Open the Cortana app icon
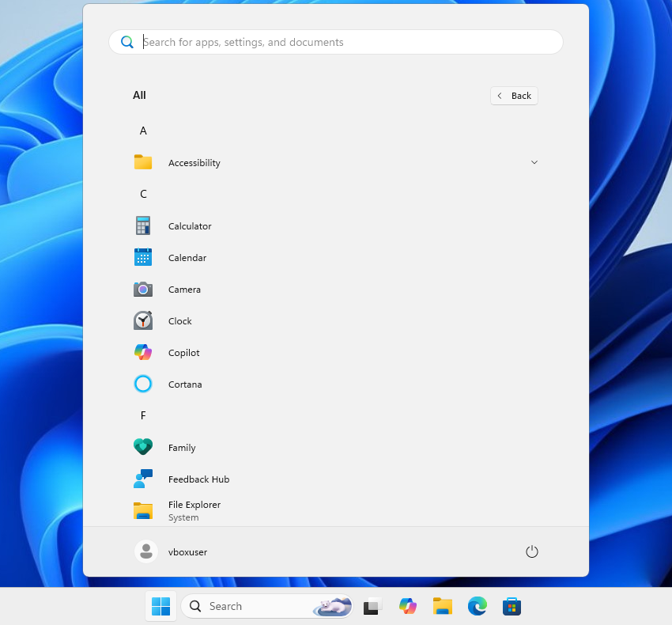This screenshot has width=672, height=625. (x=143, y=384)
